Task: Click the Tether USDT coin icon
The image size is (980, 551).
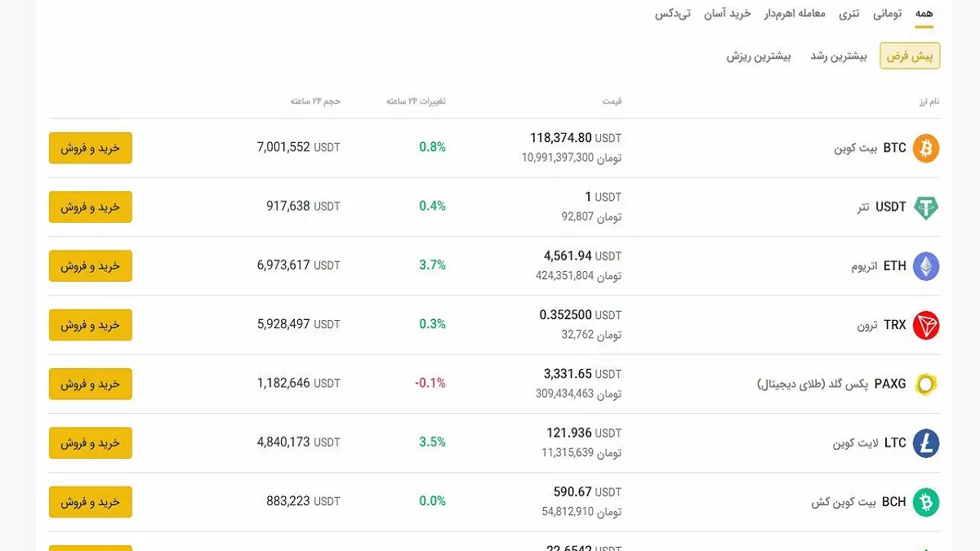Action: pyautogui.click(x=926, y=207)
